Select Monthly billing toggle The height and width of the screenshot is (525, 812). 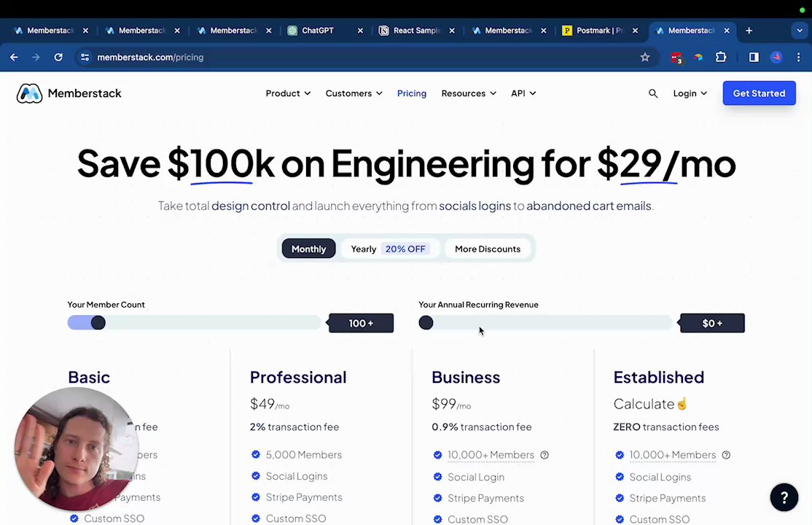pos(308,249)
